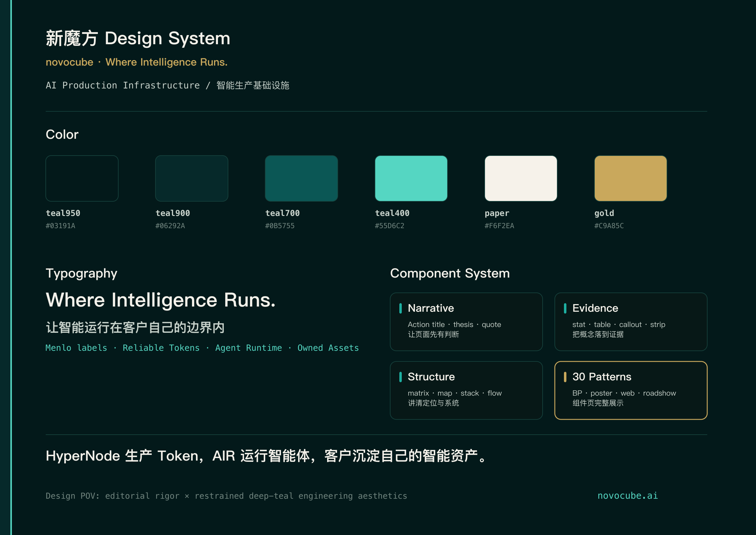Image resolution: width=756 pixels, height=535 pixels.
Task: Click the hex value #06292A
Action: (x=170, y=226)
